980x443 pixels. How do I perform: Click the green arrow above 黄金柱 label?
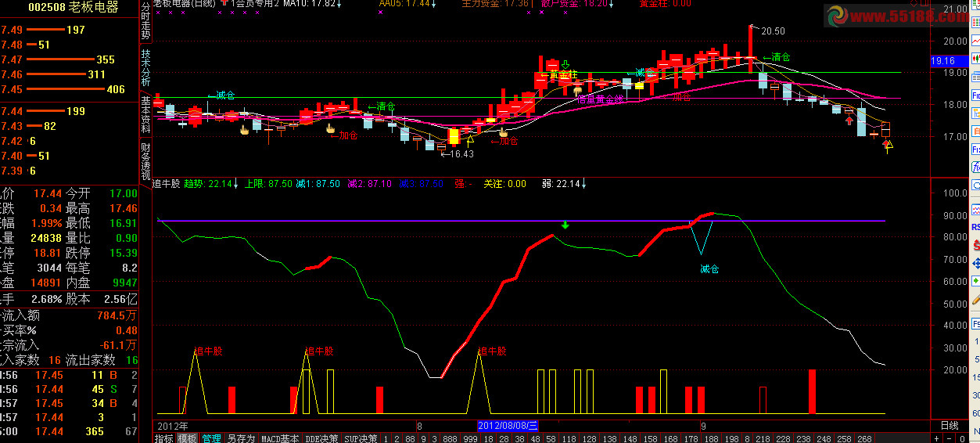click(x=565, y=65)
